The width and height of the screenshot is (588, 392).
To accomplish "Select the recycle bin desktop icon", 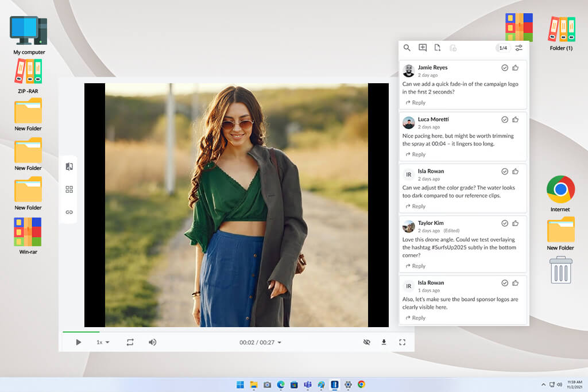I will tap(560, 270).
